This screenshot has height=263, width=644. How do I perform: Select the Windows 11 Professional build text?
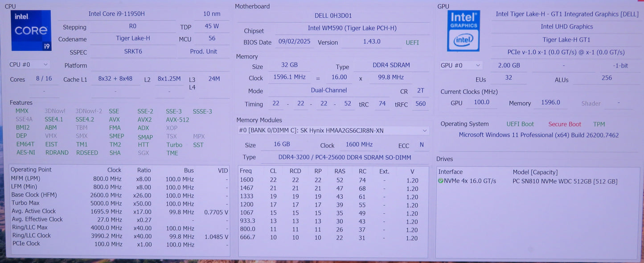click(538, 134)
